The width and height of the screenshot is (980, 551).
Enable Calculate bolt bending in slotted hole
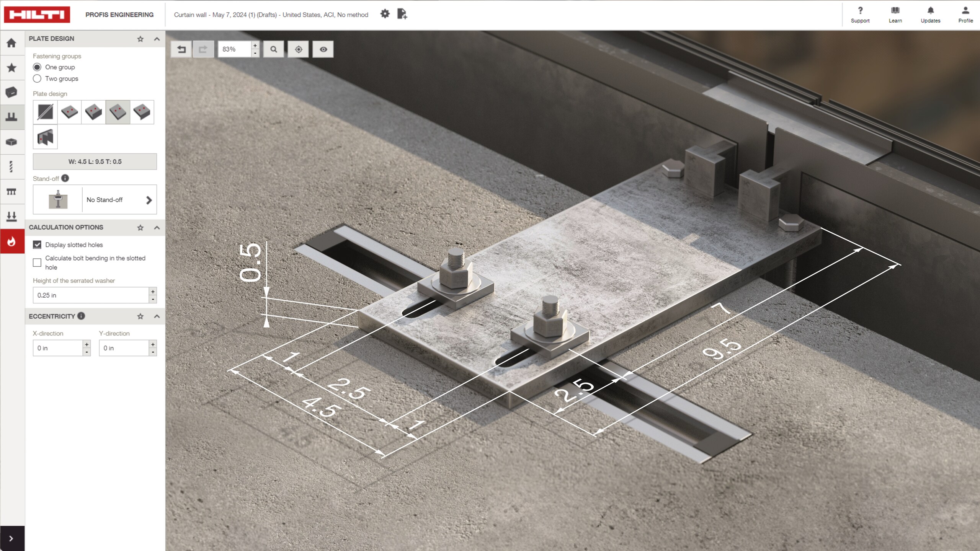click(x=37, y=262)
